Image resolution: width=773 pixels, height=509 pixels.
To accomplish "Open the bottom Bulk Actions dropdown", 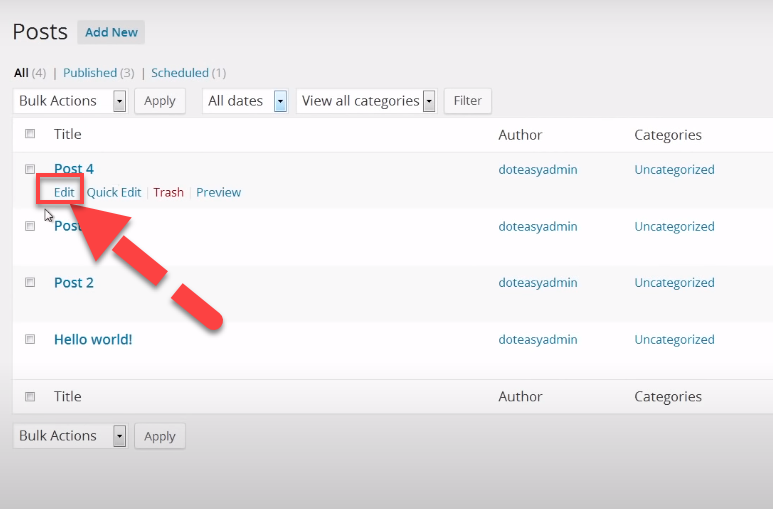I will 70,436.
